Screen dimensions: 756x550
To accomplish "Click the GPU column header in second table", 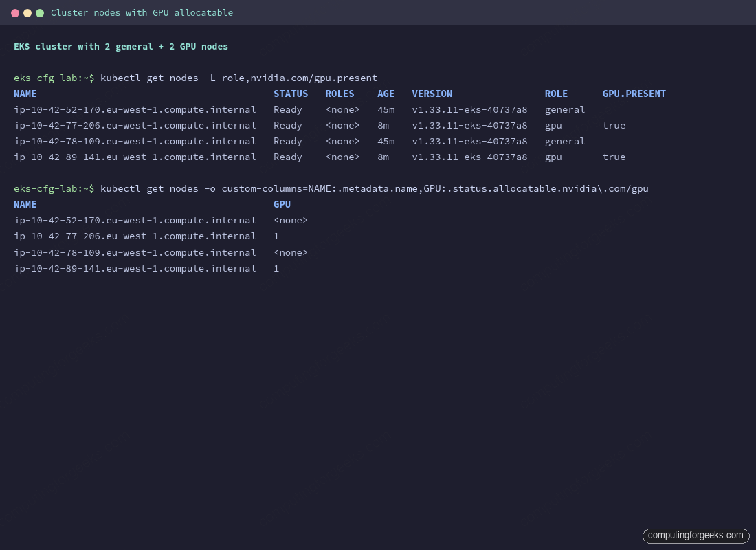I will point(282,205).
